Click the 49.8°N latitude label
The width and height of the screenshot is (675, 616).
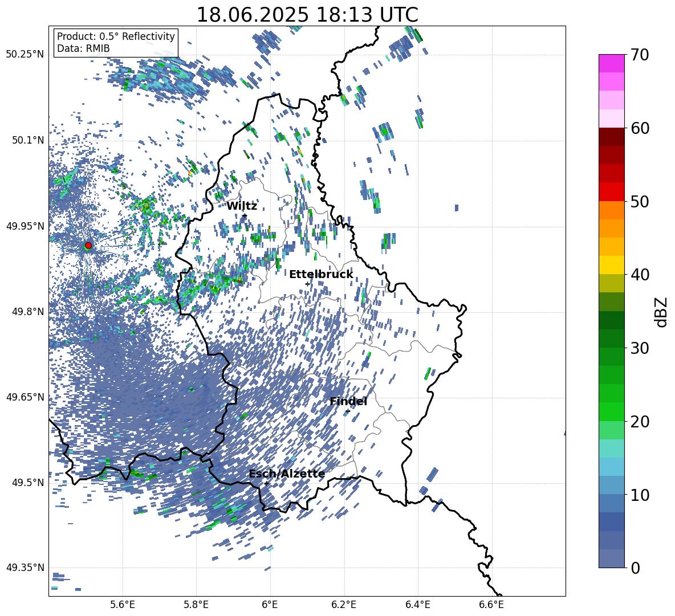tap(28, 312)
